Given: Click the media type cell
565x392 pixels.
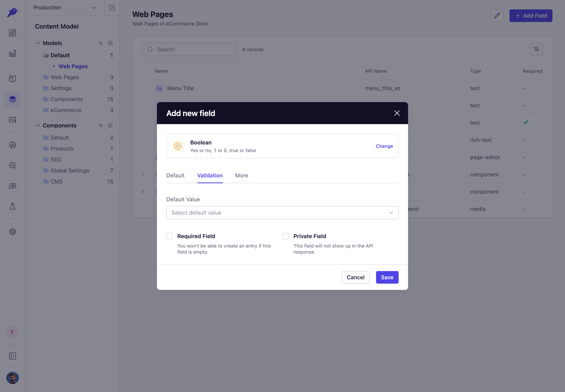Looking at the screenshot, I should [x=478, y=209].
